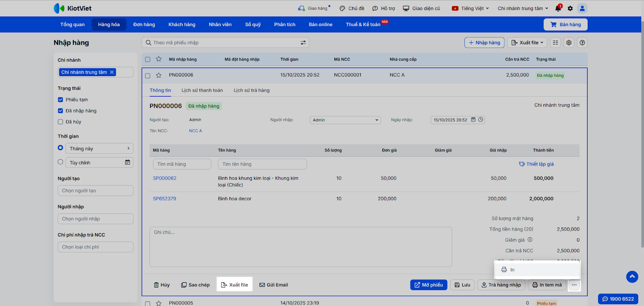Star the PN000005 receipt row

coord(159,303)
